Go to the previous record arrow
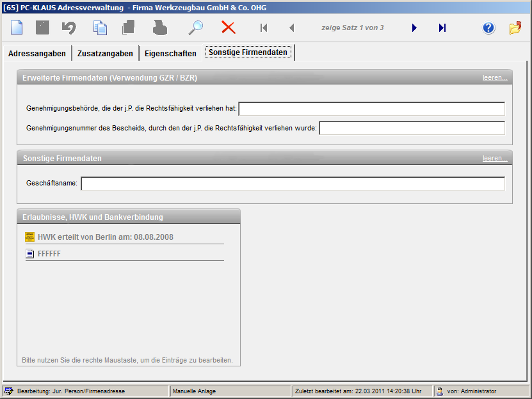This screenshot has width=532, height=399. 292,27
